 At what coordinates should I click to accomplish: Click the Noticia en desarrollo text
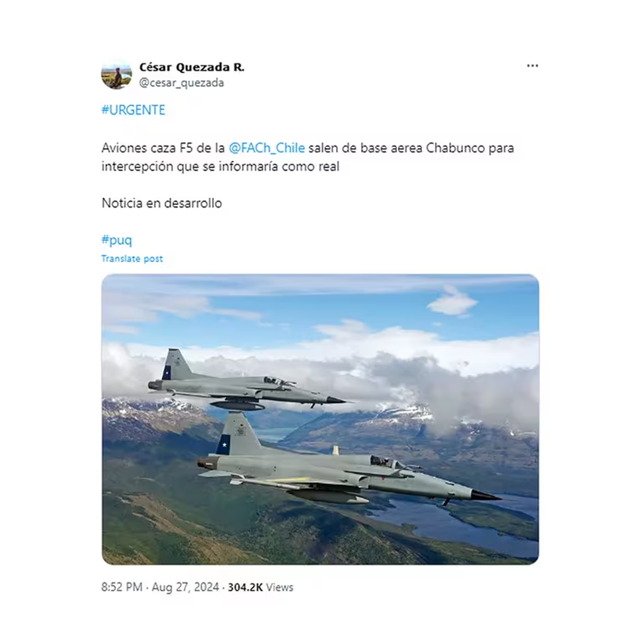coord(162,203)
